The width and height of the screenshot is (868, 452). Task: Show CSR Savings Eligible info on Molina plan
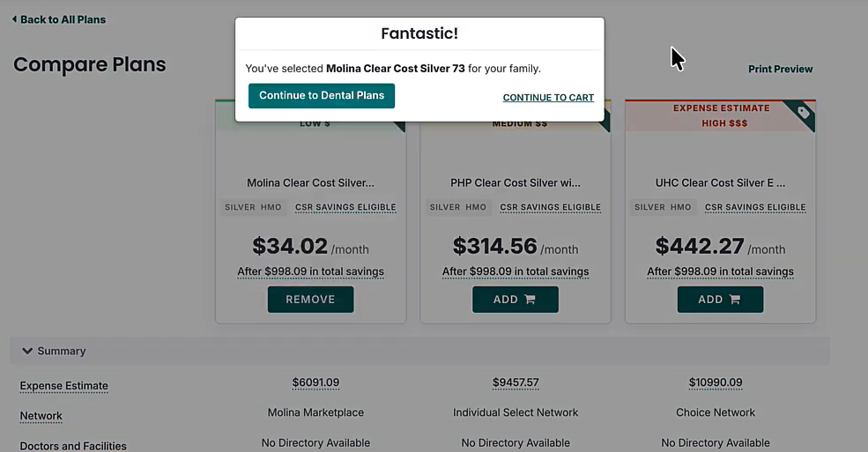pos(345,207)
